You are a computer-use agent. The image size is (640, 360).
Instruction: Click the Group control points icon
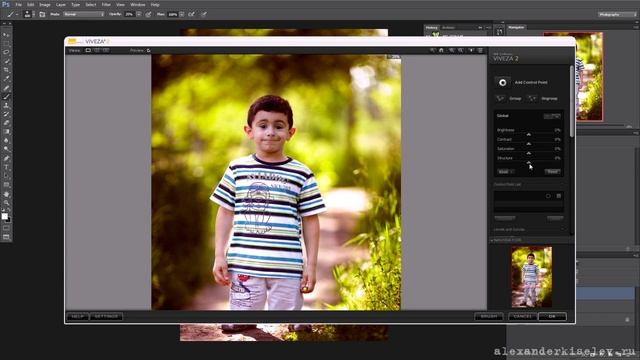coord(500,98)
